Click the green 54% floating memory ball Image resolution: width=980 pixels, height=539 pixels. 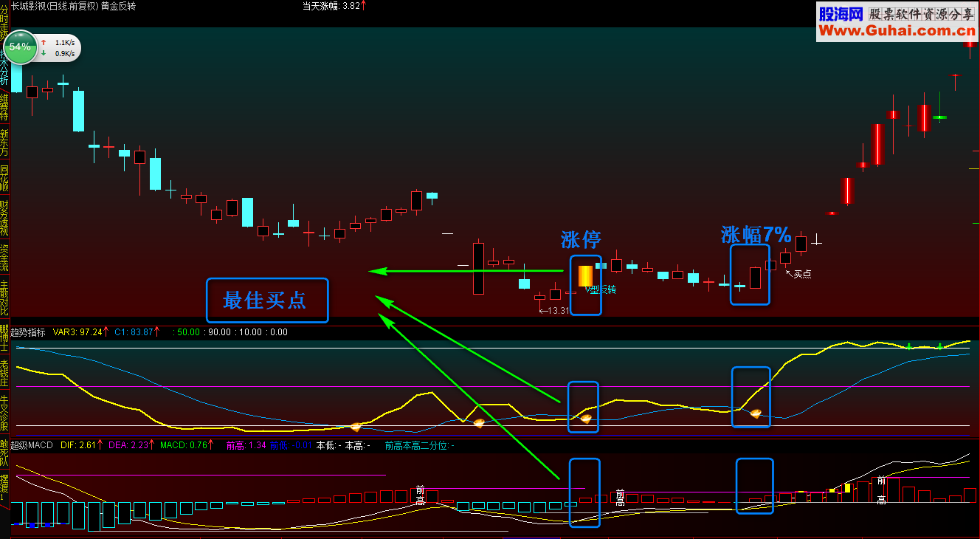pos(20,47)
